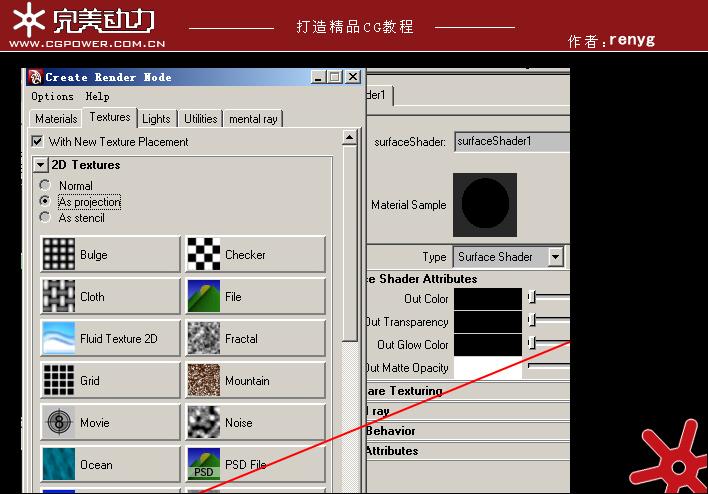Click the surfaceShader name input field
Viewport: 708px width, 494px height.
(x=512, y=141)
